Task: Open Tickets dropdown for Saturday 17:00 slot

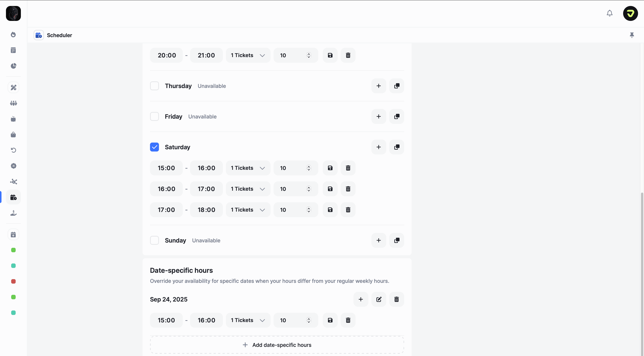Action: (x=248, y=210)
